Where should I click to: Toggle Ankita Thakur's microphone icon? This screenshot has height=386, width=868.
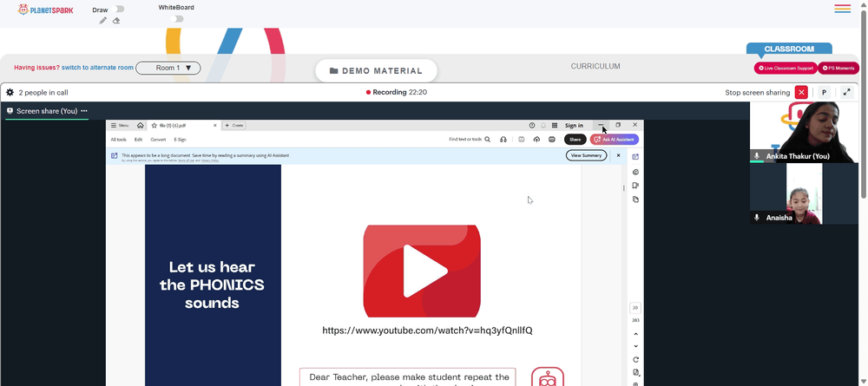click(757, 156)
